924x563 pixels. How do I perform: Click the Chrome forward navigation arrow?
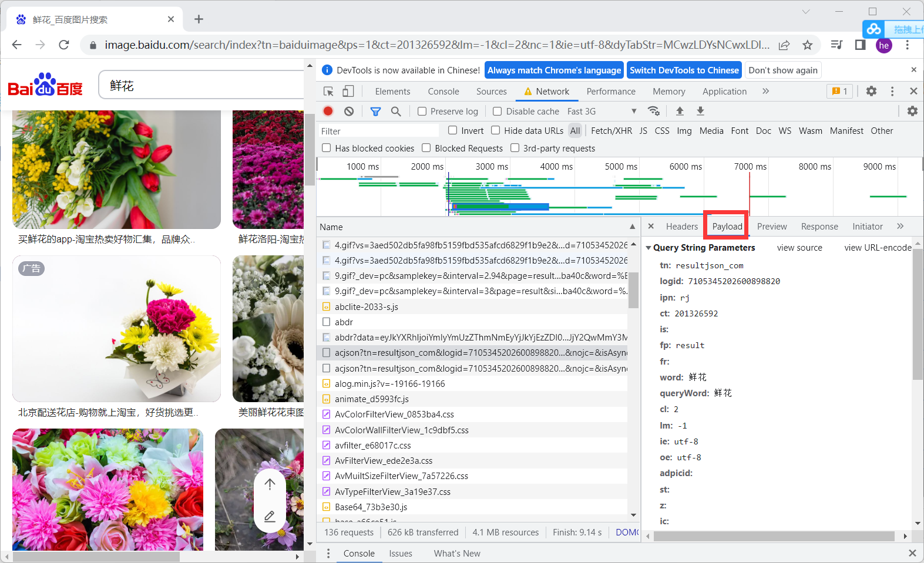40,45
